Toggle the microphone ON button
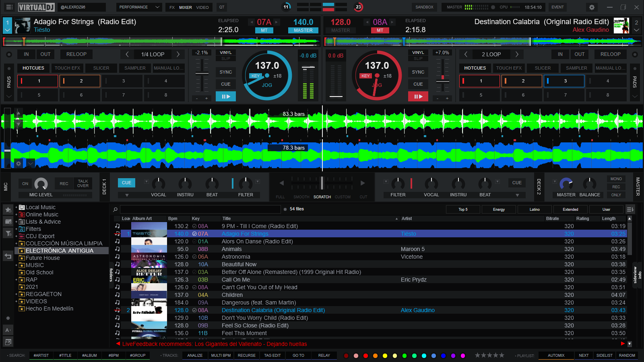This screenshot has height=362, width=644. (25, 183)
